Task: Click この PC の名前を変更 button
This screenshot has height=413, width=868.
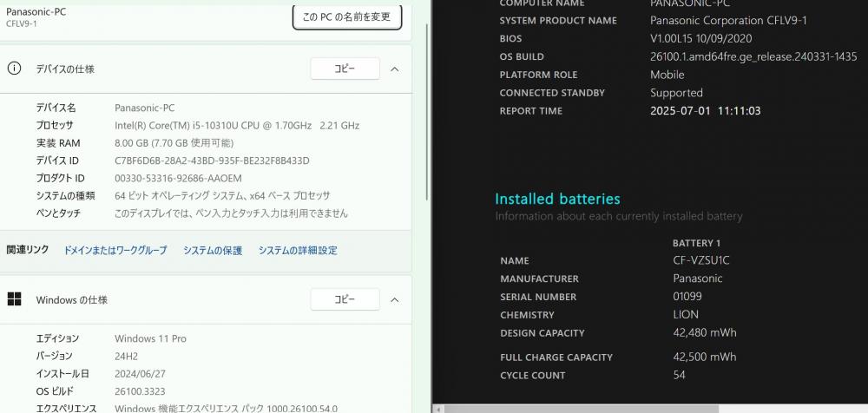Action: (x=347, y=16)
